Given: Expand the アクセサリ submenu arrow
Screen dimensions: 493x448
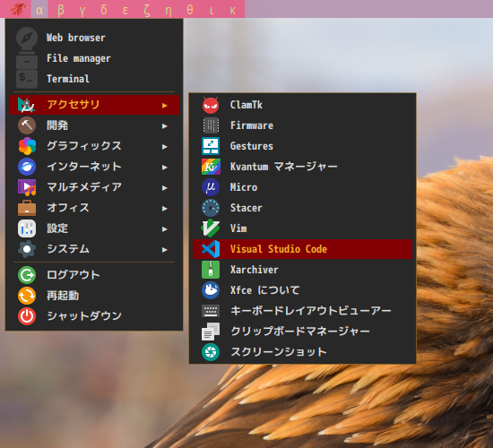Looking at the screenshot, I should click(x=164, y=106).
